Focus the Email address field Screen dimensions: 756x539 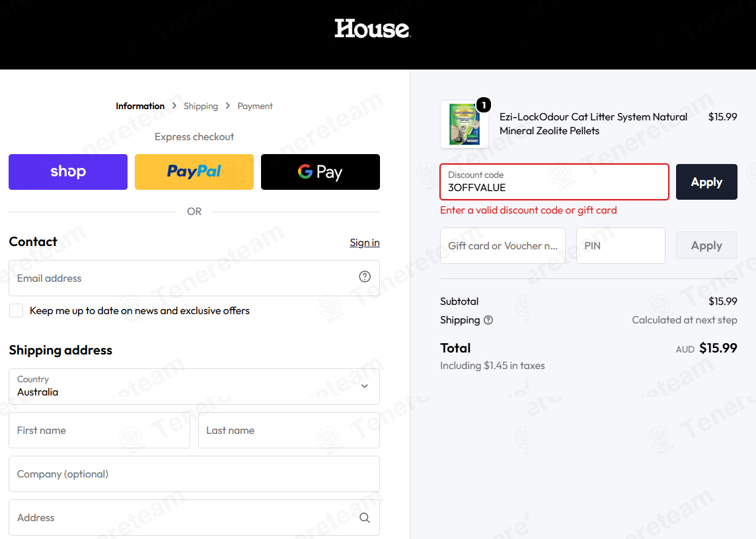tap(194, 278)
